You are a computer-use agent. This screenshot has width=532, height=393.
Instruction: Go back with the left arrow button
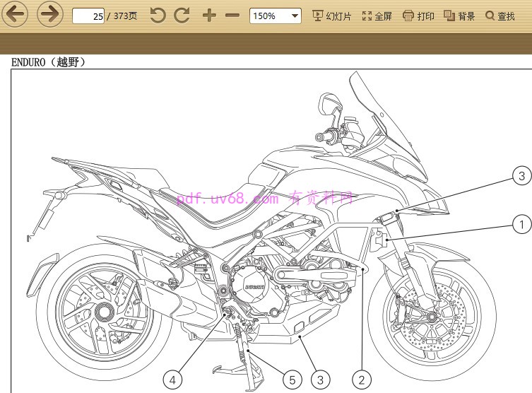[14, 15]
